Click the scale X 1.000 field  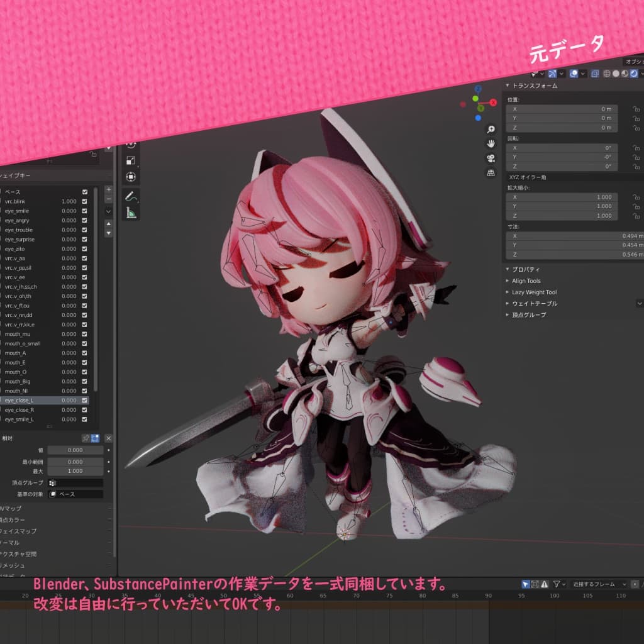[x=562, y=197]
